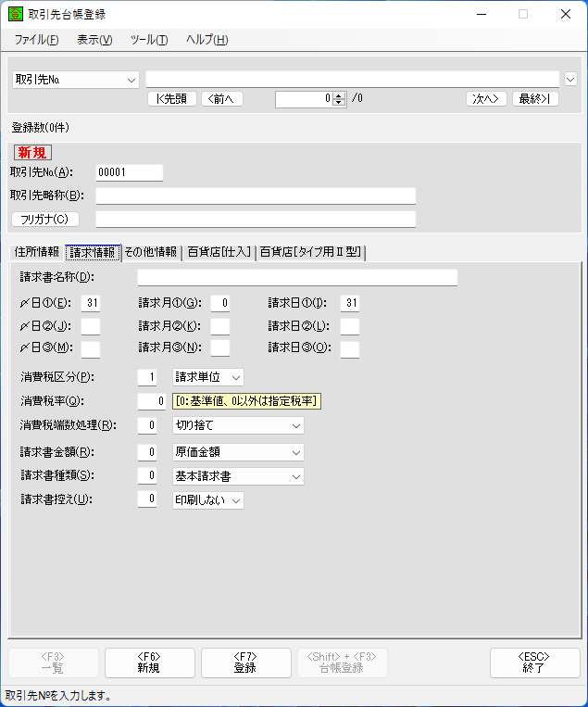Jump to last record with 最終>|
Screen dimensions: 588x707
point(535,99)
